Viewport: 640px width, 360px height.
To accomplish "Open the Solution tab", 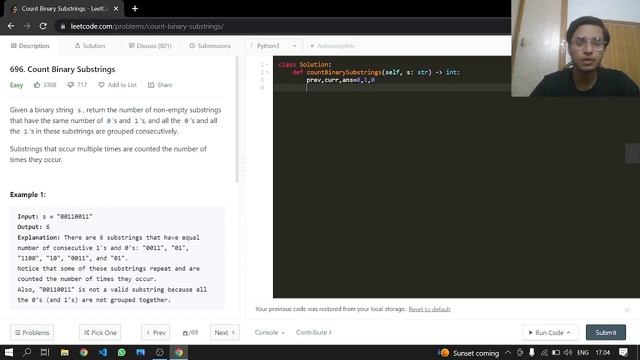I will point(90,46).
